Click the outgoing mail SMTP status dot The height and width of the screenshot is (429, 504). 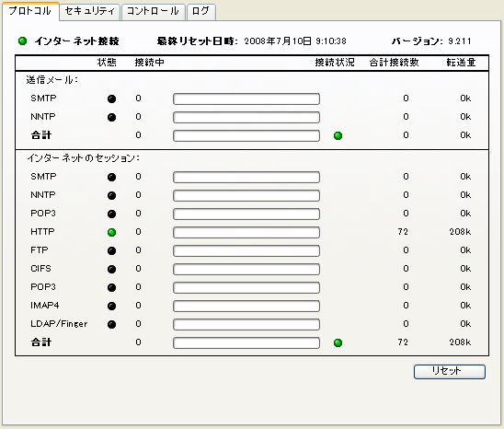click(111, 99)
